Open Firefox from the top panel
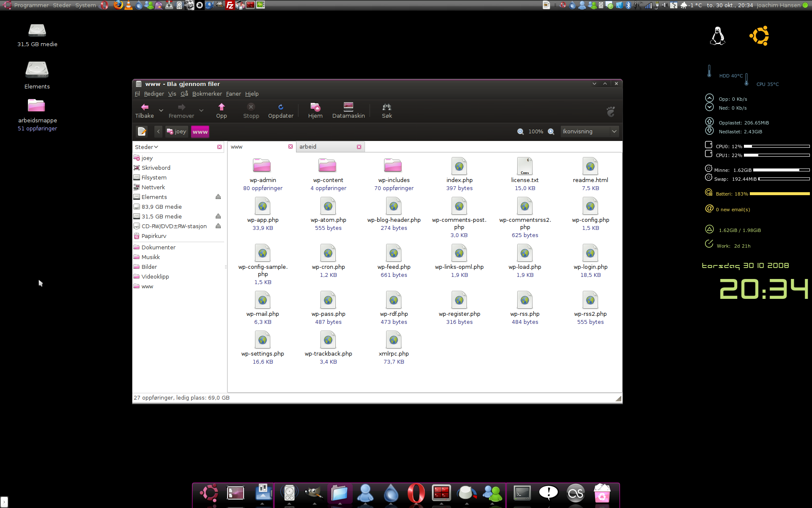Screen dimensions: 812x508 tap(118, 5)
